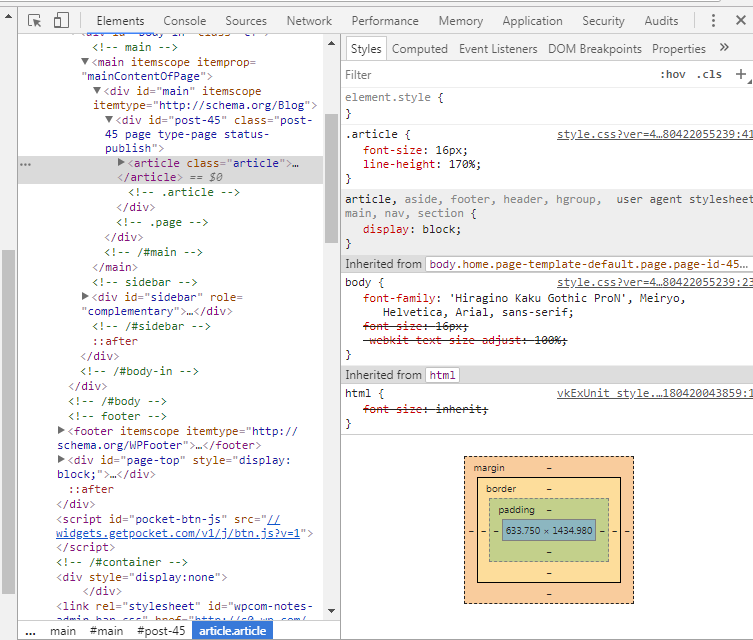
Task: Open the Performance tab
Action: 385,21
